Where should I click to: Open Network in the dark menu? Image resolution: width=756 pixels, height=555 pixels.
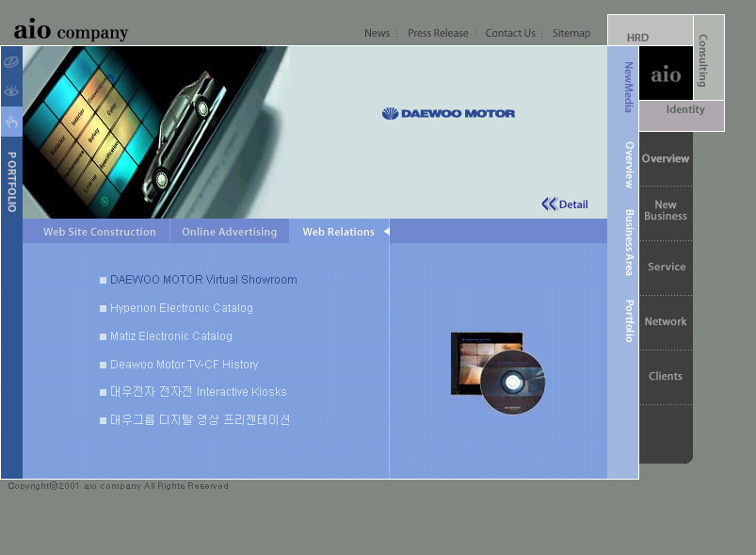point(666,321)
